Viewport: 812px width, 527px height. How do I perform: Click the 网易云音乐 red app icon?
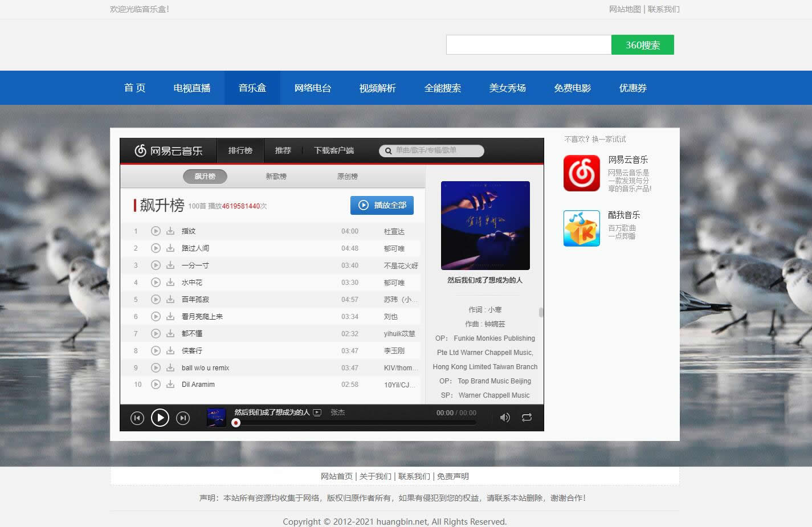coord(582,173)
